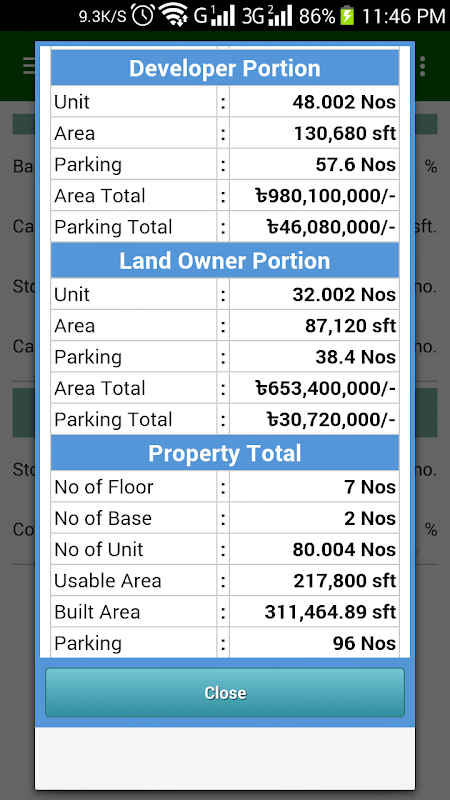Open the hamburger menu behind the dialog

29,66
